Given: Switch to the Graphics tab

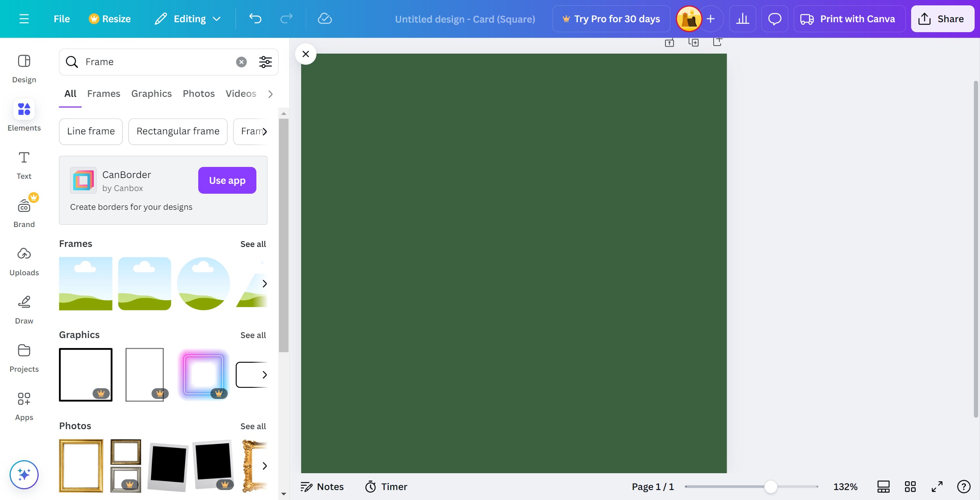Looking at the screenshot, I should 152,94.
